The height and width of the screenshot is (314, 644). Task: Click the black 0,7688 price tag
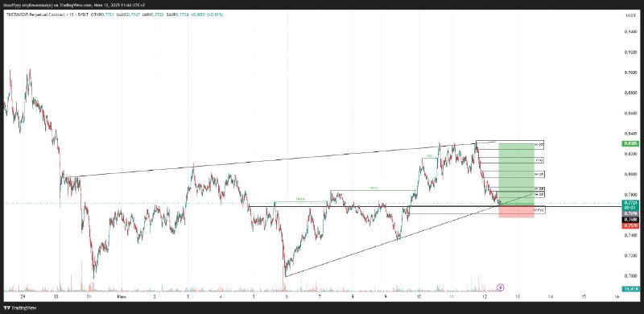630,220
